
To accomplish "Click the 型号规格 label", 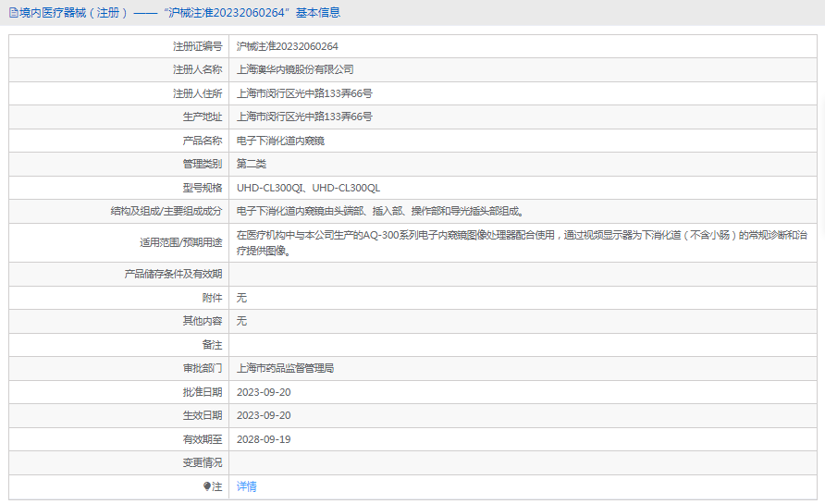I will pos(203,188).
